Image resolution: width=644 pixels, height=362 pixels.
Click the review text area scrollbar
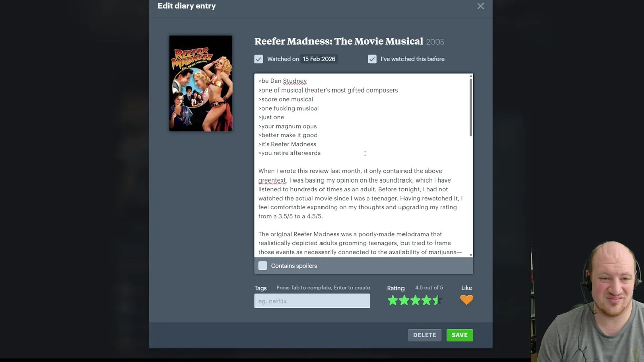[x=471, y=108]
